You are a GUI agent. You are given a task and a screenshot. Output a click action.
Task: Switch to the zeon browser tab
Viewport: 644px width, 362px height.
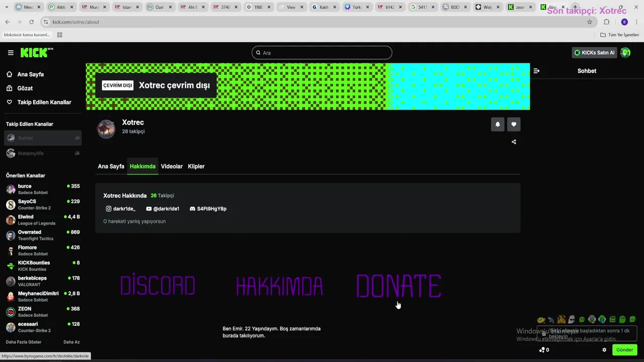tap(520, 7)
